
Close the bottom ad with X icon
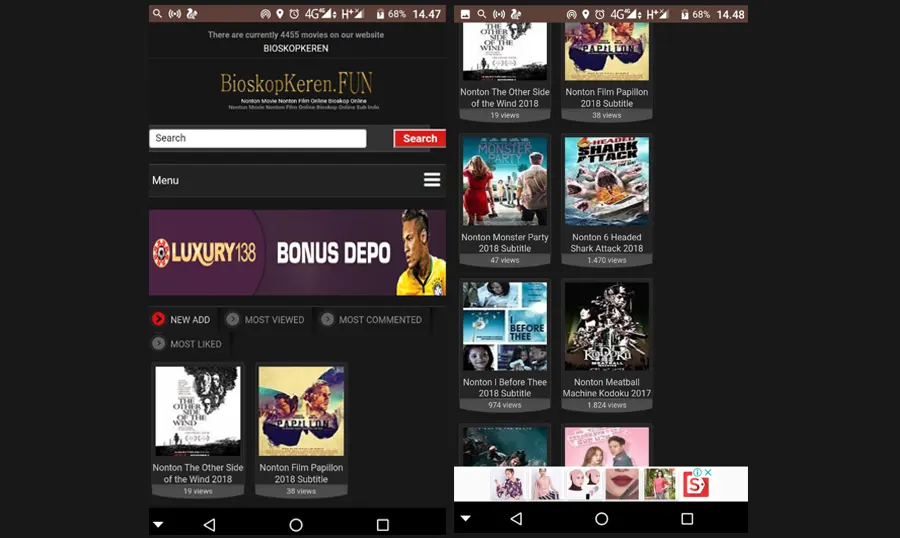tap(708, 472)
